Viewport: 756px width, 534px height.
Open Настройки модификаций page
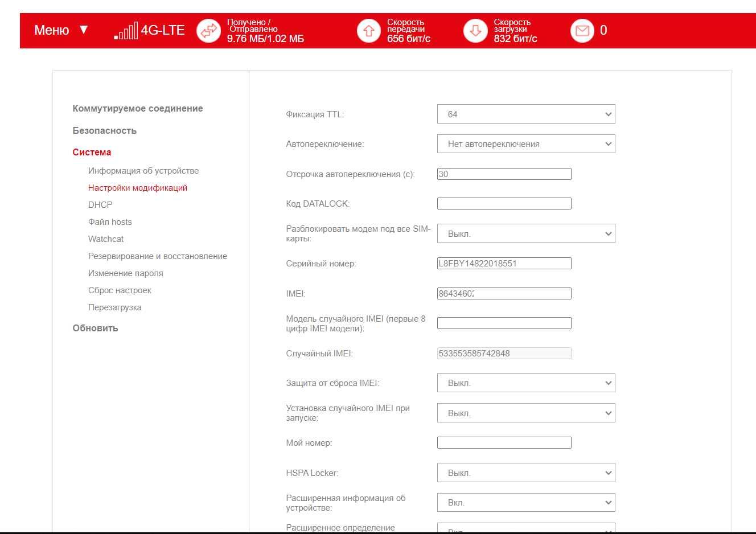138,188
